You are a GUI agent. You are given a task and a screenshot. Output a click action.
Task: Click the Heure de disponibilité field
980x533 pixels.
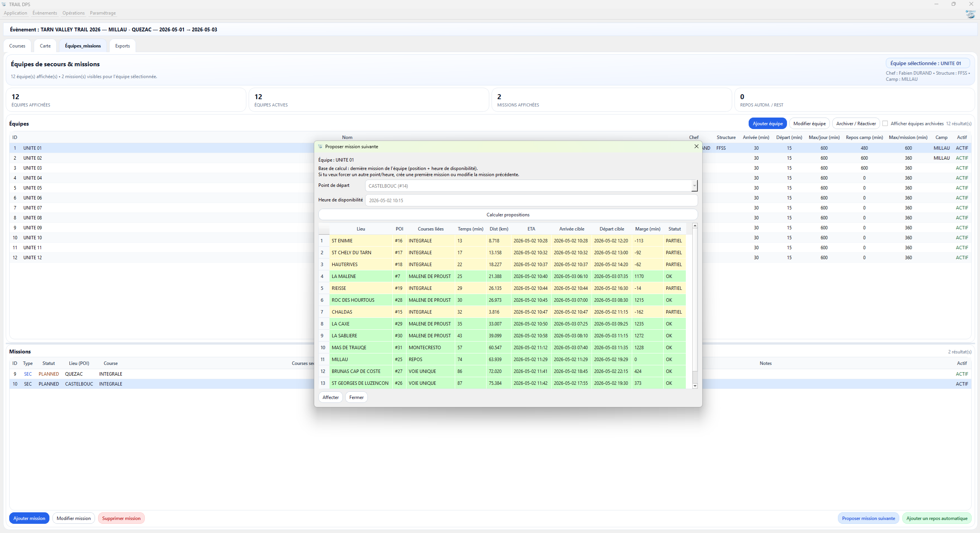pos(531,200)
